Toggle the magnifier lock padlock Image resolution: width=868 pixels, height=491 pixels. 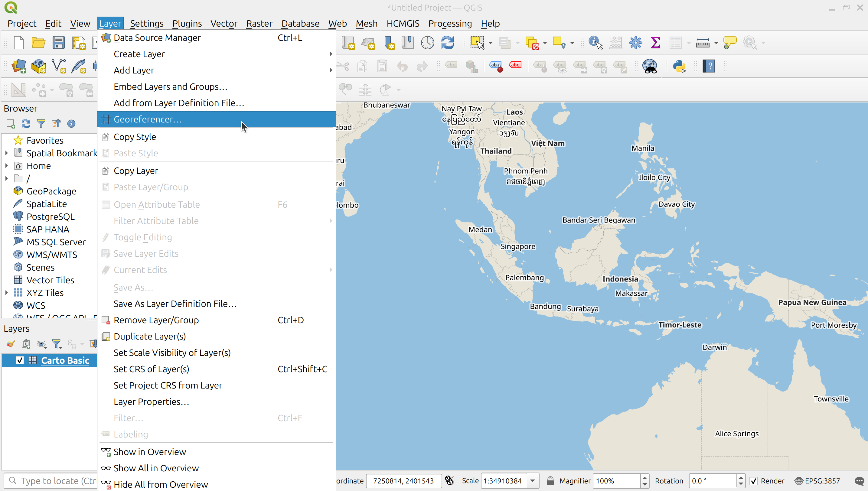click(550, 480)
